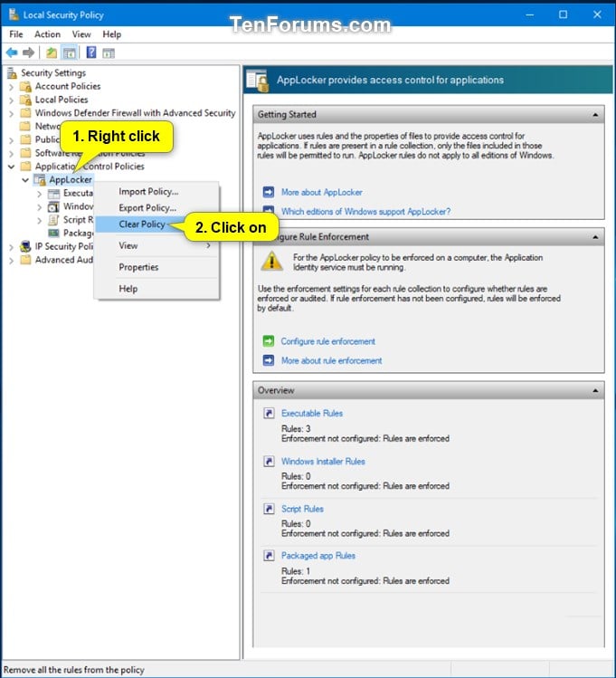Click the Advanced Audit folder icon
This screenshot has width=616, height=678.
[26, 260]
